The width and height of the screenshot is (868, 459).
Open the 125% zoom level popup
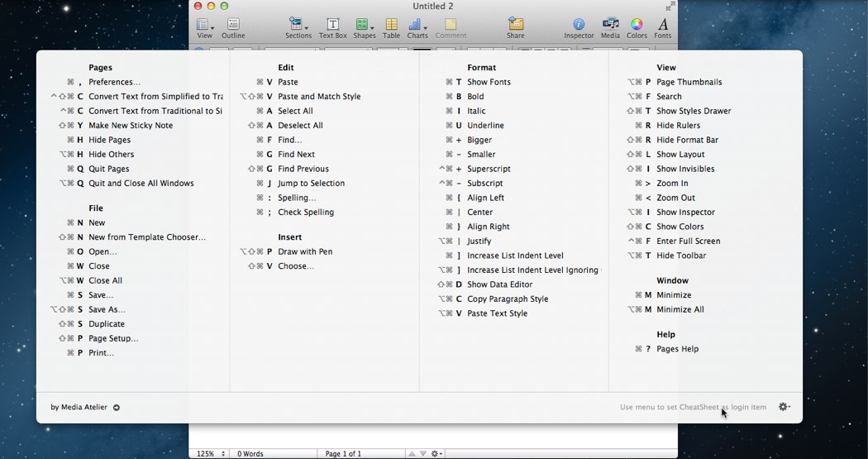210,454
